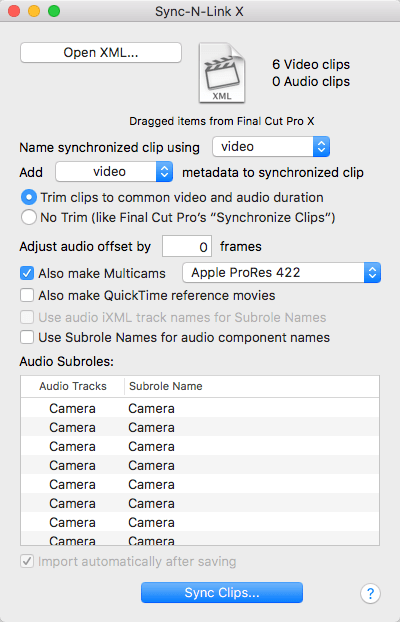Minimize the Sync-N-Link X window

click(34, 11)
